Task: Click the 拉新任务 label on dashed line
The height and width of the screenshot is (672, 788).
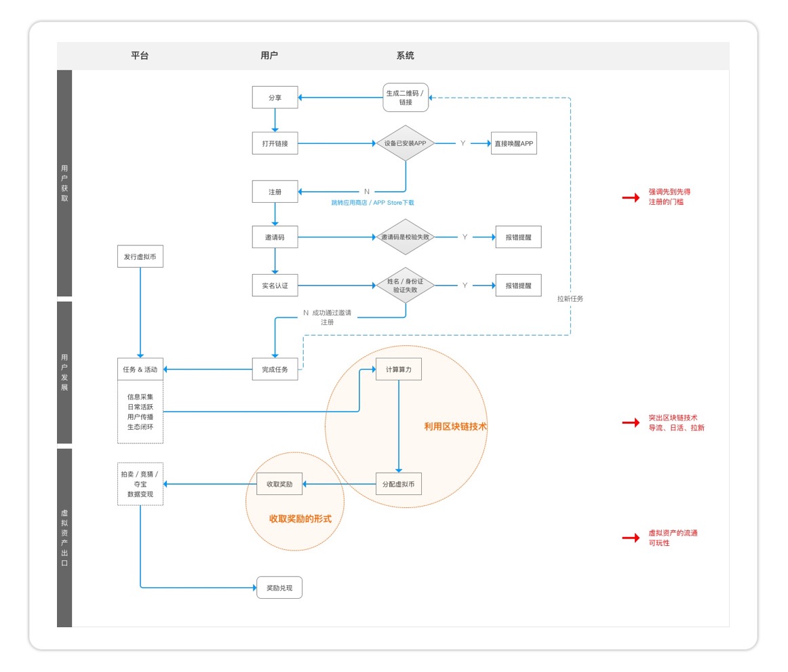Action: click(570, 298)
